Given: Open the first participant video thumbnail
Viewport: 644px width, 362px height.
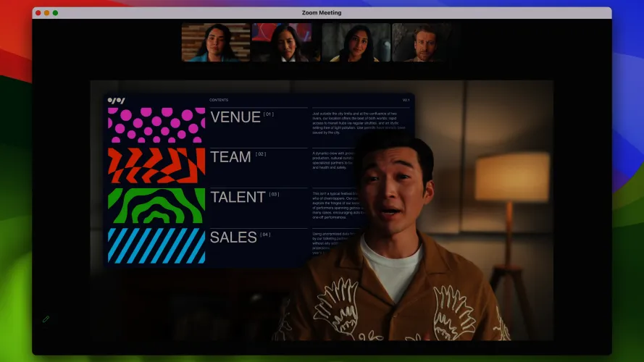Looking at the screenshot, I should click(x=215, y=42).
